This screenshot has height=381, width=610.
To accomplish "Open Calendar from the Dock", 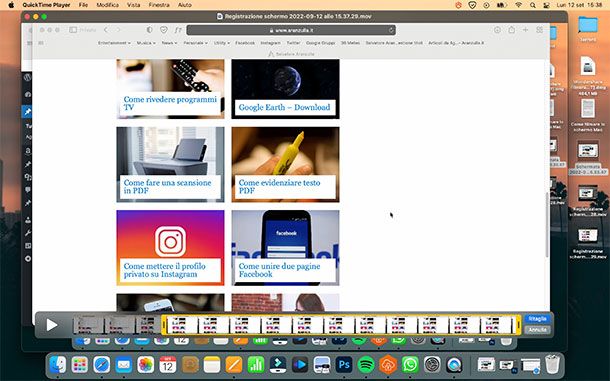I will click(168, 365).
